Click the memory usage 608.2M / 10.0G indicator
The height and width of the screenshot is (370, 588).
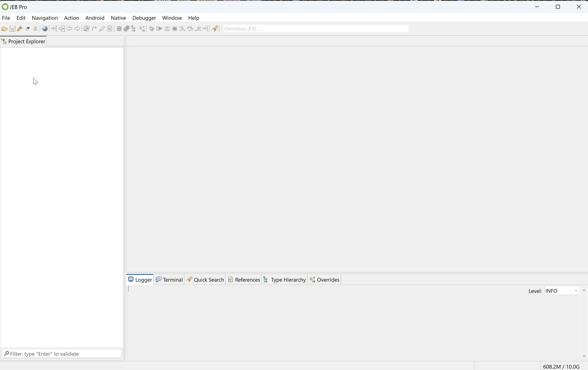coord(561,367)
